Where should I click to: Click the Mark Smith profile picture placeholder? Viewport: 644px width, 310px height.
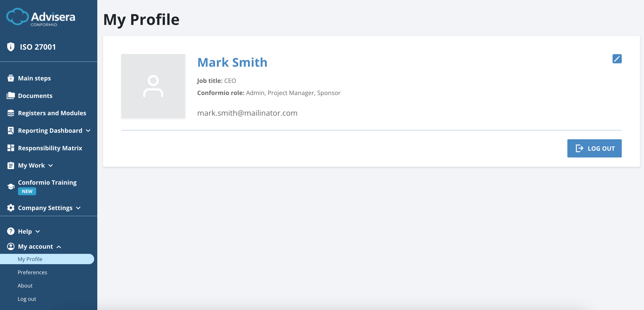153,86
